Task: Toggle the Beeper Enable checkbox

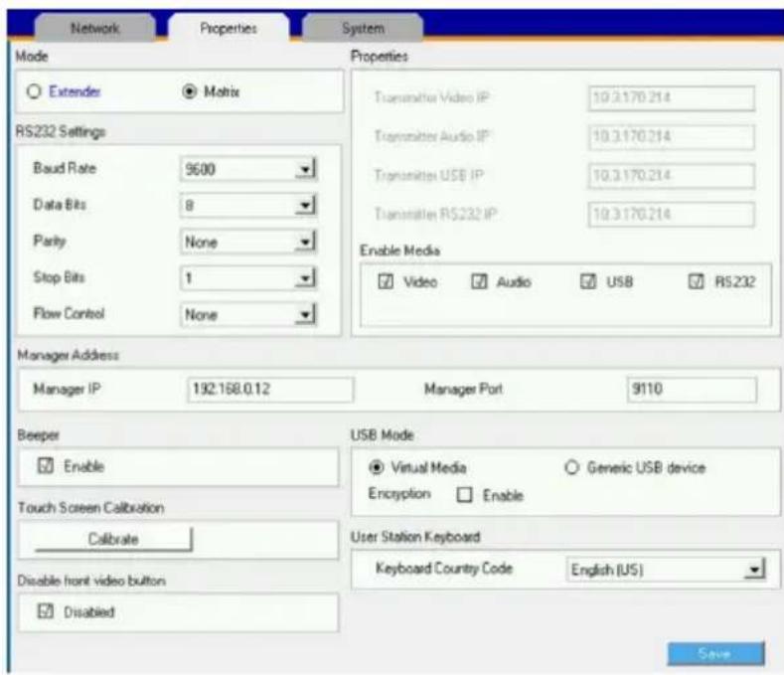Action: 46,466
